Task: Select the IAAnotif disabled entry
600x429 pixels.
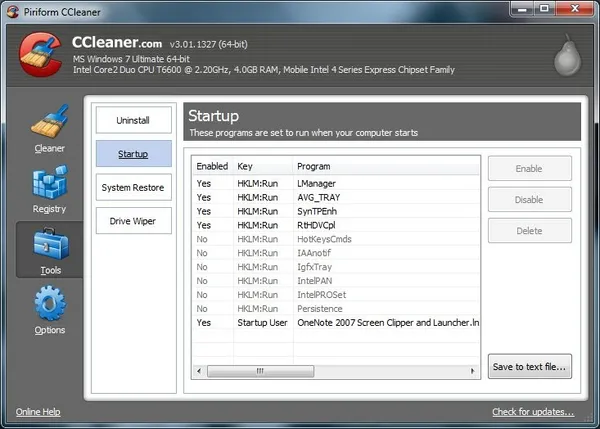Action: [336, 253]
